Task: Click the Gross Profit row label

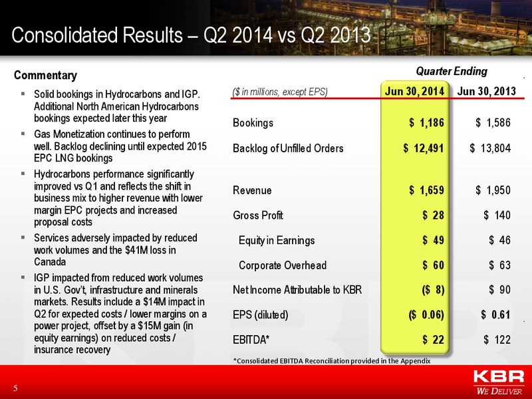Action: [258, 215]
